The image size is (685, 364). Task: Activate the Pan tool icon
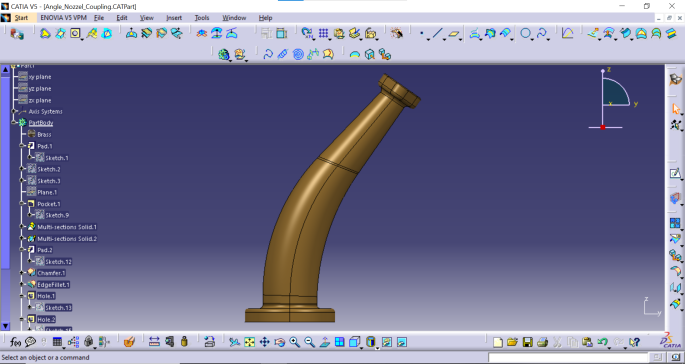point(265,342)
